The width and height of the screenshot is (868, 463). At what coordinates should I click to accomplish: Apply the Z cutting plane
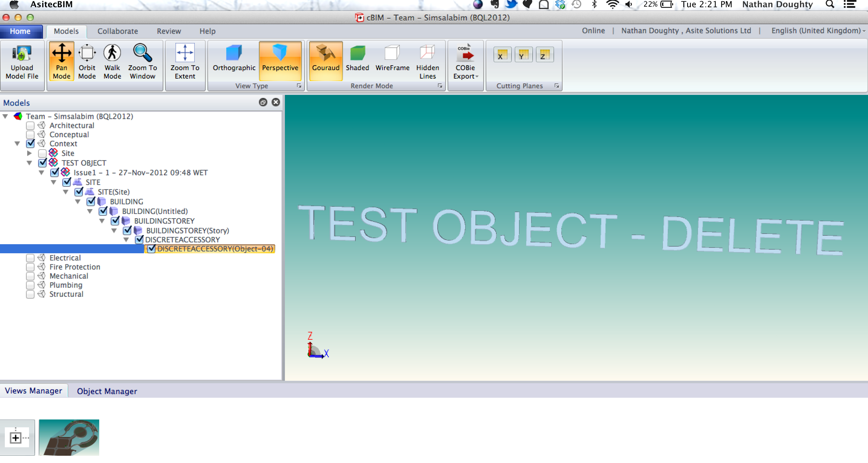coord(545,54)
